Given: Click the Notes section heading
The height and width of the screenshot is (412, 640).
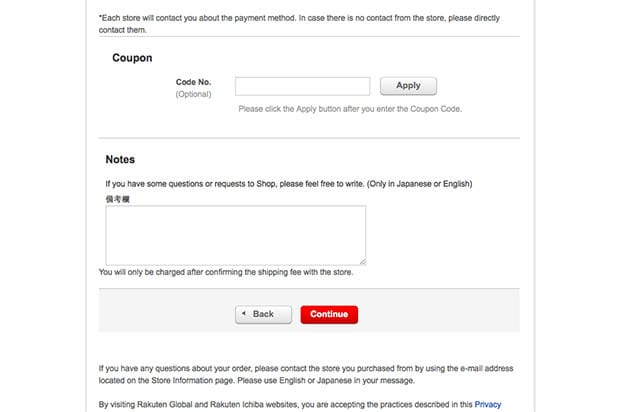Looking at the screenshot, I should coord(120,159).
